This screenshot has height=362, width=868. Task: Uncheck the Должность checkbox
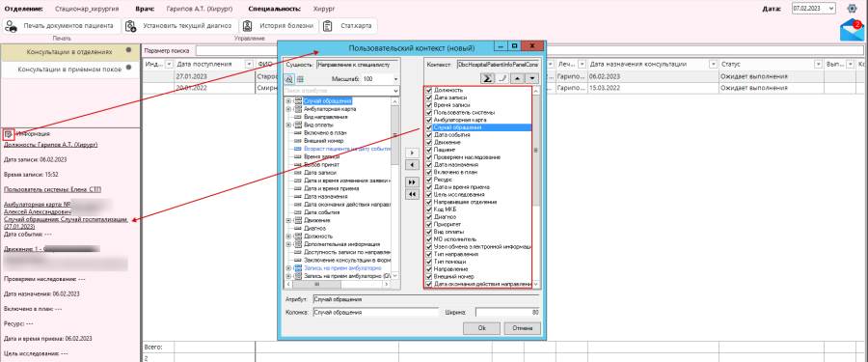pyautogui.click(x=428, y=90)
